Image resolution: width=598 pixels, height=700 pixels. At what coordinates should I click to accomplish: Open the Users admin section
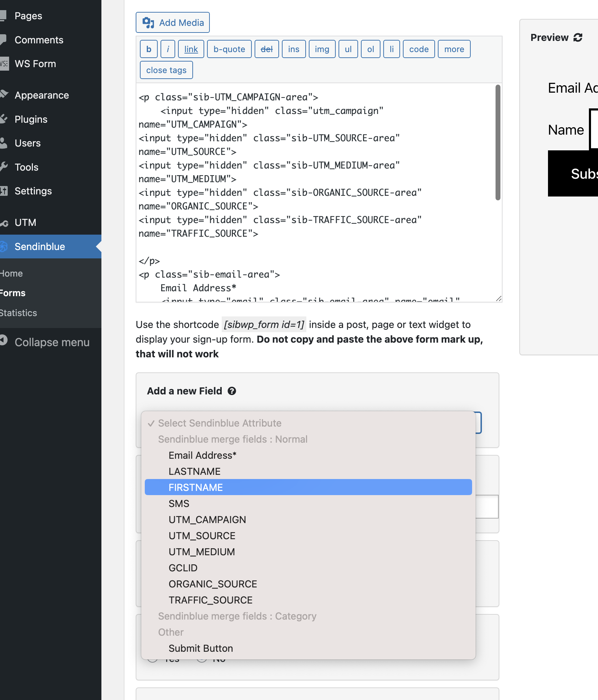[x=28, y=143]
